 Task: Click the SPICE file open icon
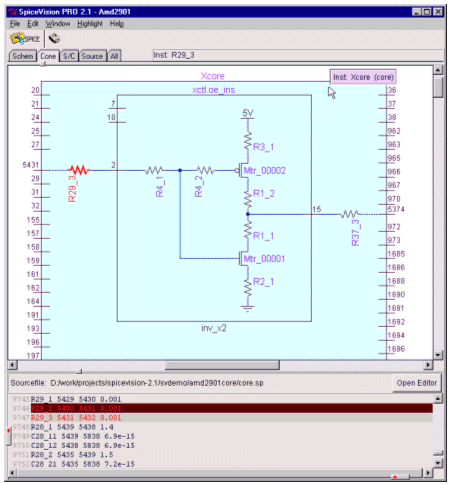coord(25,39)
